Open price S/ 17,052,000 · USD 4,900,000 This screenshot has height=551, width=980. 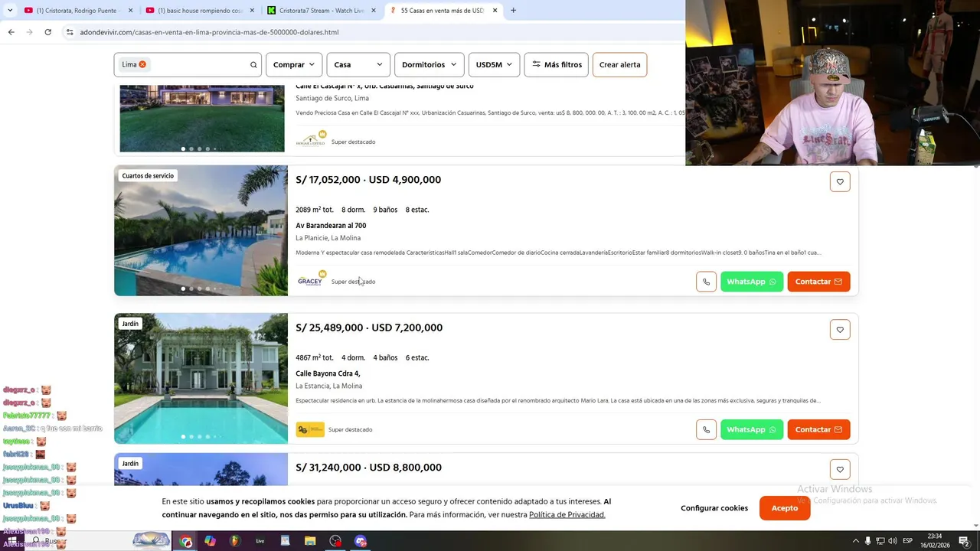pyautogui.click(x=368, y=180)
